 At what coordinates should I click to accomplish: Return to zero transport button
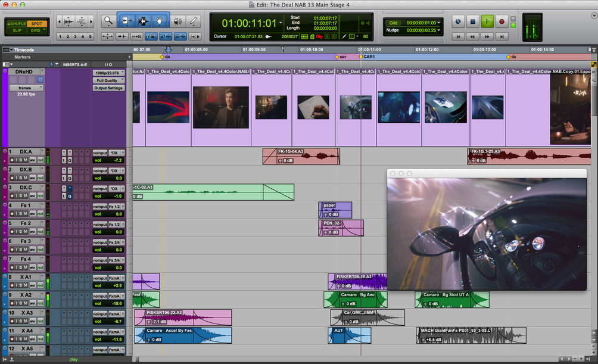pos(458,36)
